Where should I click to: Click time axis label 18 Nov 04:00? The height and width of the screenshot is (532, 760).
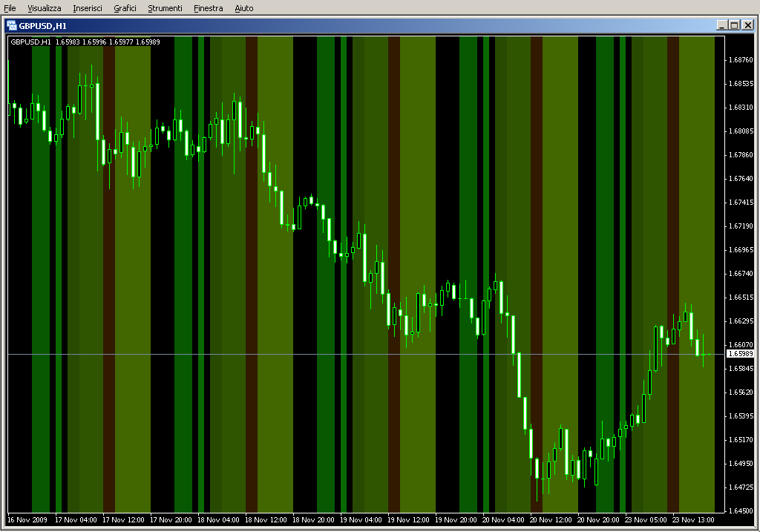(219, 520)
